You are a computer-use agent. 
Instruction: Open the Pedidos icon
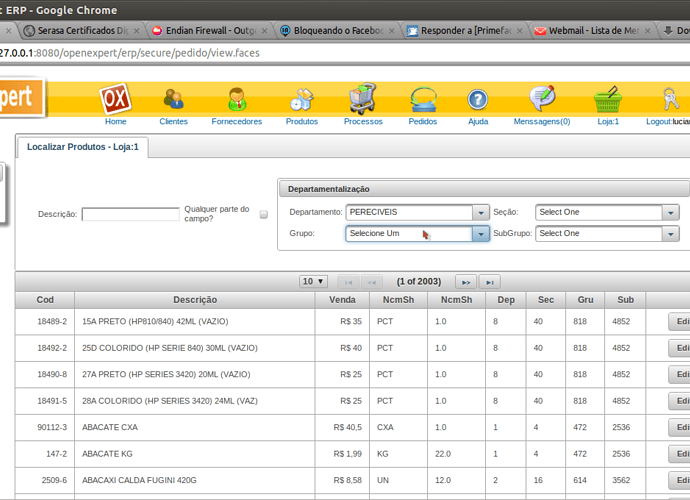(423, 99)
